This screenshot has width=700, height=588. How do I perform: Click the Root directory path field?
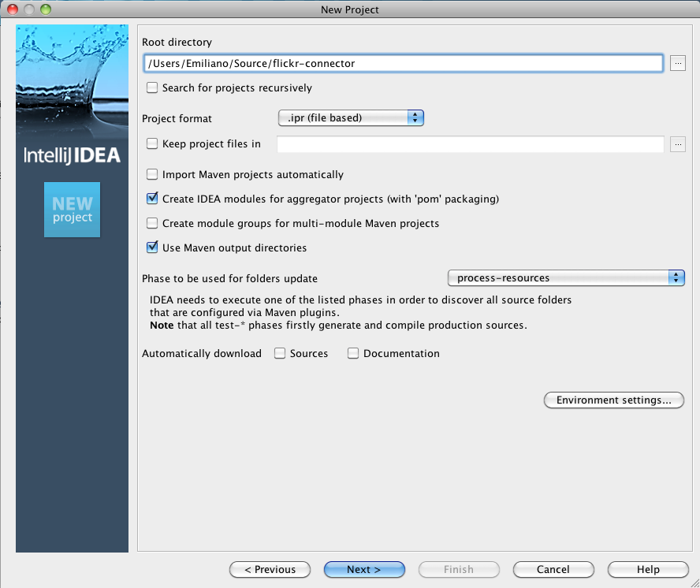pos(403,64)
